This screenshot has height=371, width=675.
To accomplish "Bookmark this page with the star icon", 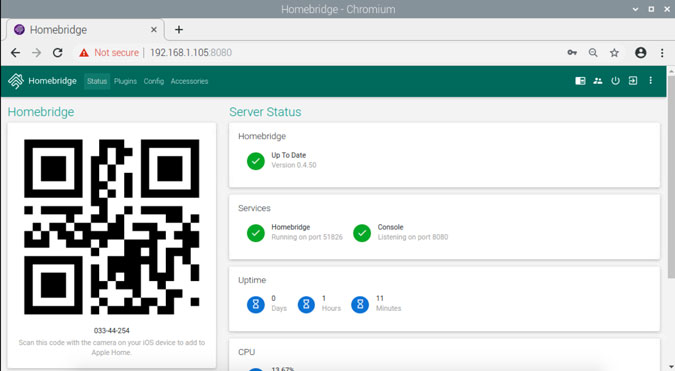I will tap(614, 53).
